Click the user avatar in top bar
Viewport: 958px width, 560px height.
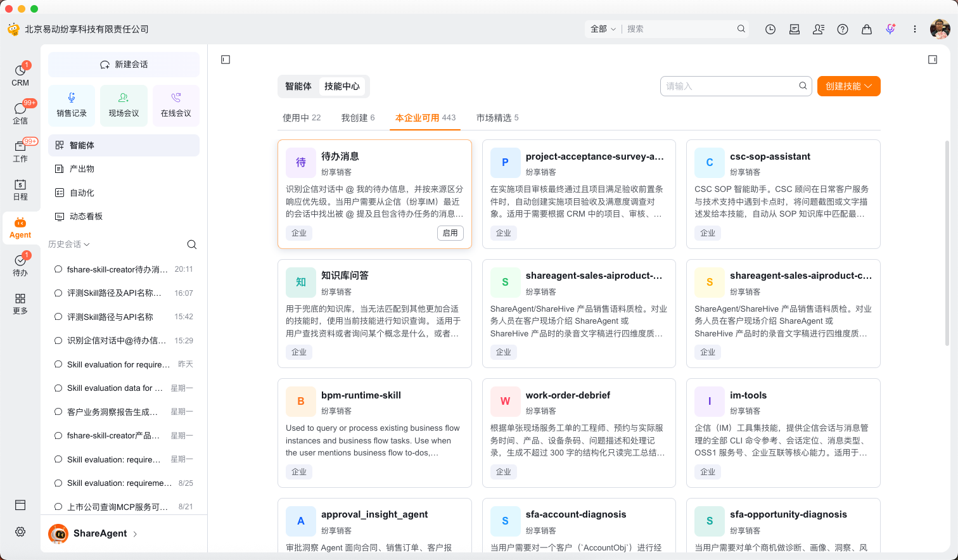940,29
